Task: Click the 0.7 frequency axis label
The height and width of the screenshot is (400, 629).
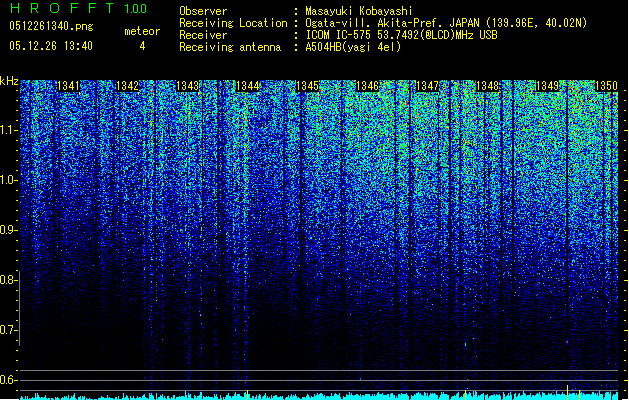Action: point(8,330)
